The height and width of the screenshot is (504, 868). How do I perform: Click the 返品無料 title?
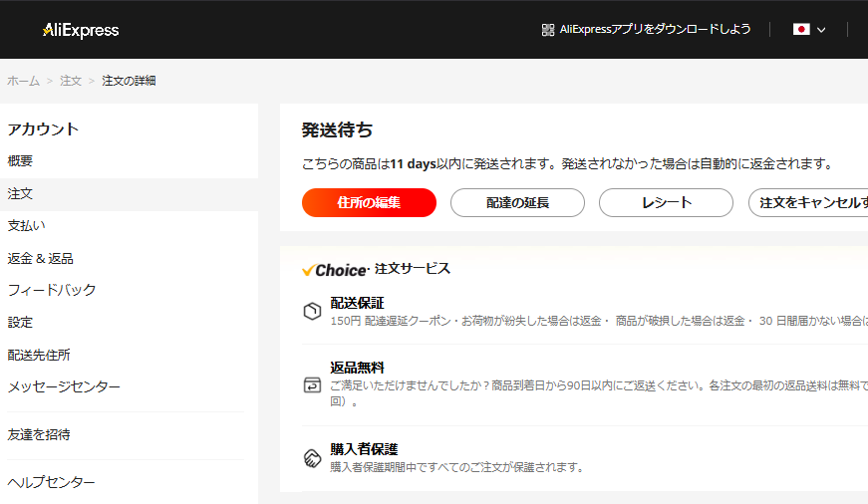pos(357,368)
